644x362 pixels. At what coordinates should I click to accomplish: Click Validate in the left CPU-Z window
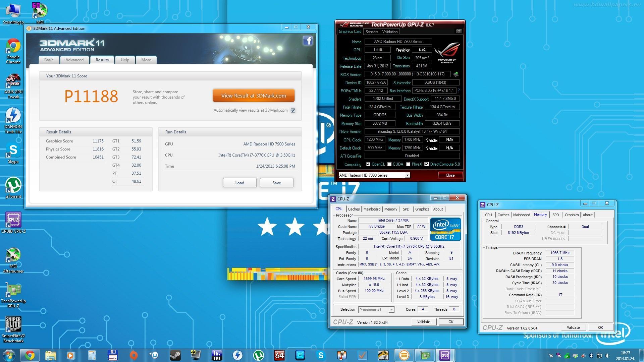[x=424, y=322]
